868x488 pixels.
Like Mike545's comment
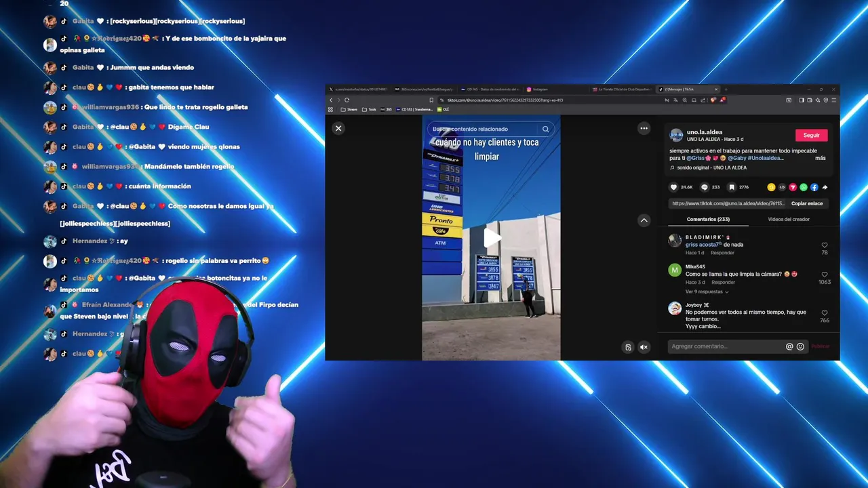825,274
